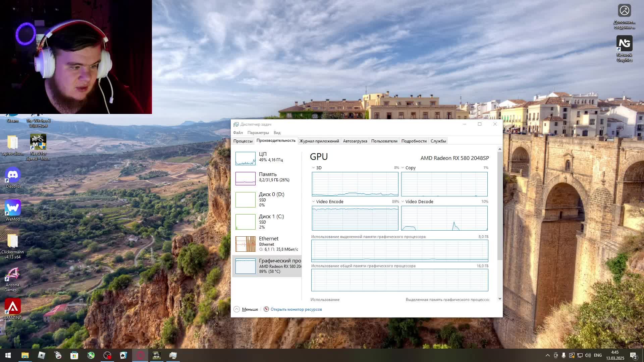Viewport: 644px width, 362px height.
Task: Click the Microsoft Store taskbar icon
Action: (x=74, y=355)
